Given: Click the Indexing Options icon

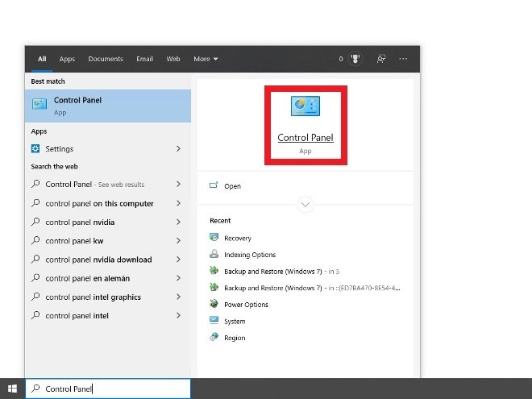Looking at the screenshot, I should (214, 254).
